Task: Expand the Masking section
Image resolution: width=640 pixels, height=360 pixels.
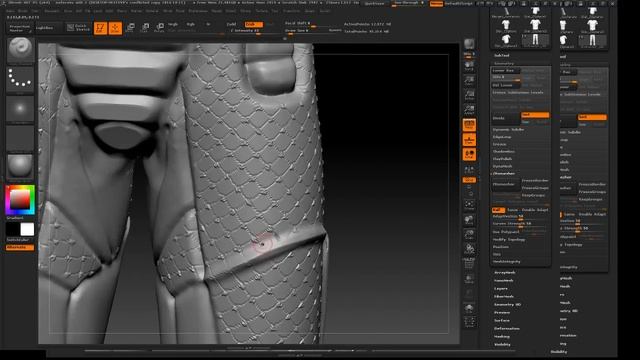Action: coord(502,336)
